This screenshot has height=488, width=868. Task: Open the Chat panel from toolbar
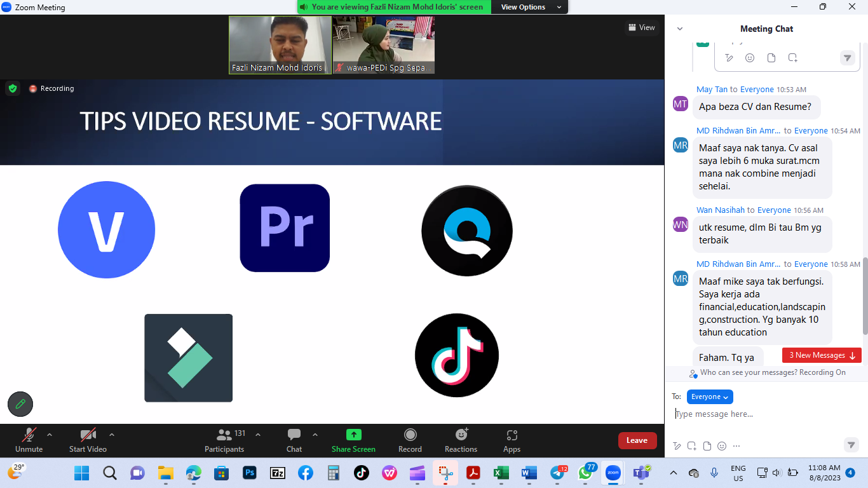coord(294,435)
